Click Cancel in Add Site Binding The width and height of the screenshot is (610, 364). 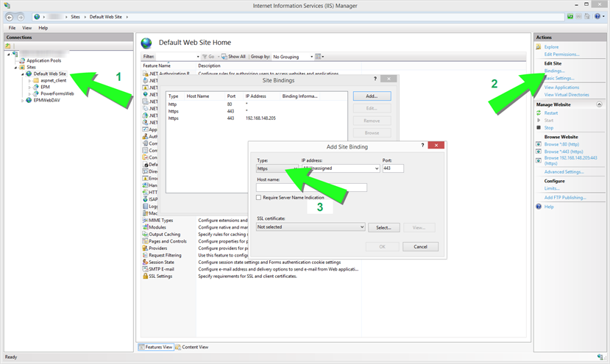coord(420,247)
